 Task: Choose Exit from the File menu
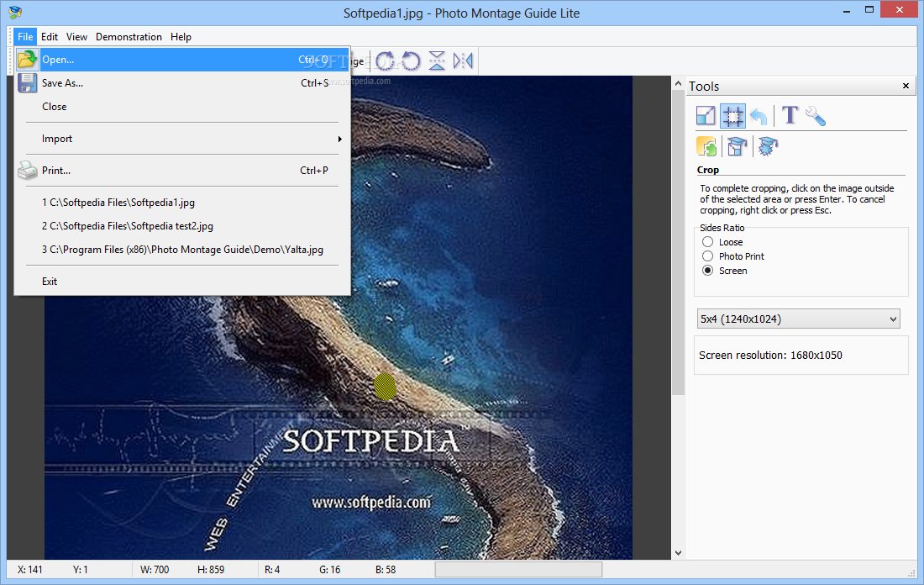click(x=182, y=282)
